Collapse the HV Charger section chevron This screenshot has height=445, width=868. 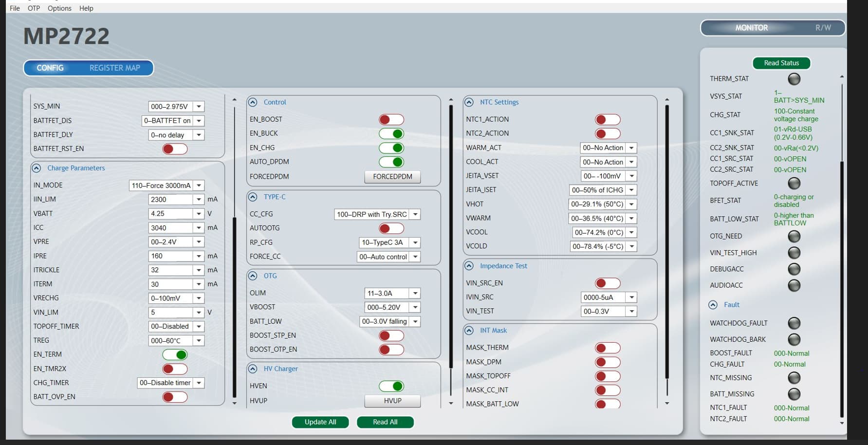click(253, 369)
